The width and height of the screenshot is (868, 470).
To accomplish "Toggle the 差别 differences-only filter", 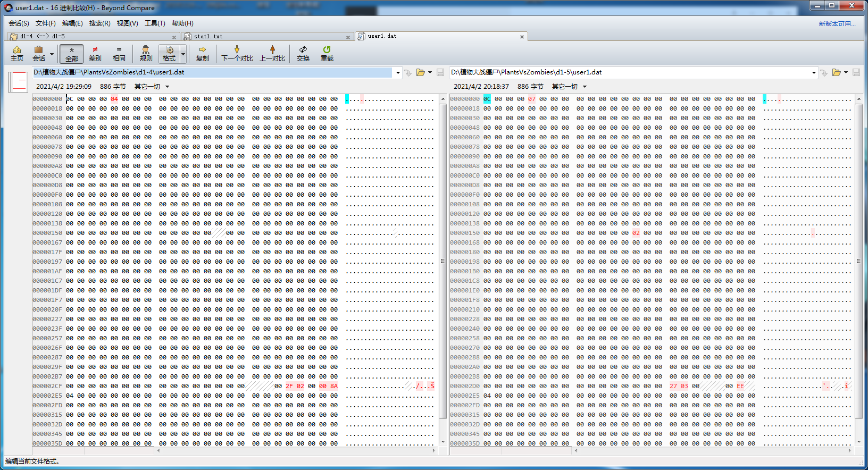I will (95, 54).
